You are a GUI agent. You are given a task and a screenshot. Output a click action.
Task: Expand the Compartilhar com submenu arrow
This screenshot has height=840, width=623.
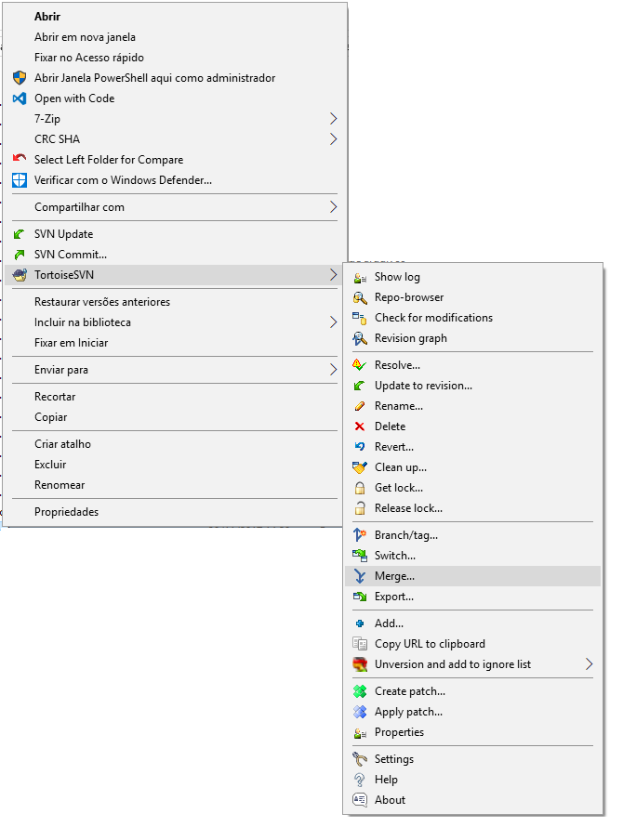pyautogui.click(x=334, y=207)
